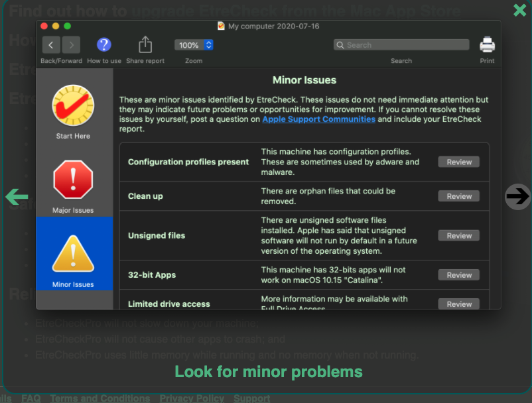Image resolution: width=532 pixels, height=403 pixels.
Task: Select Major Issues in the sidebar
Action: 73,186
